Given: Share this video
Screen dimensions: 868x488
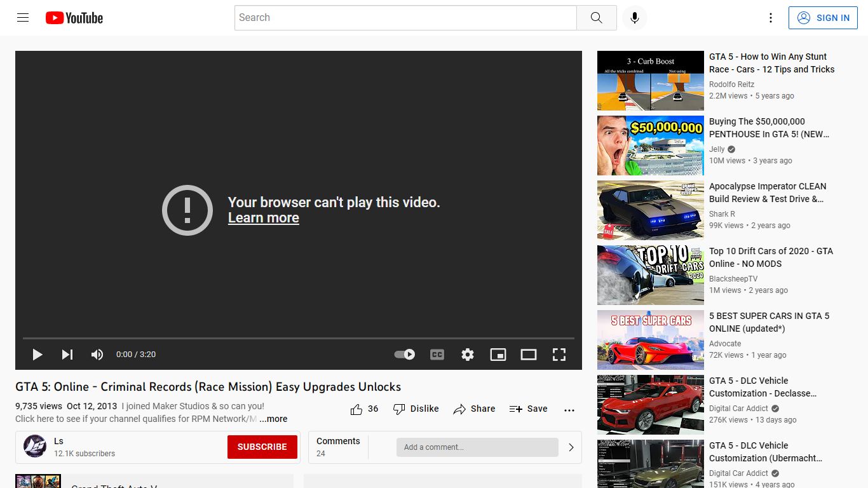Looking at the screenshot, I should click(474, 409).
